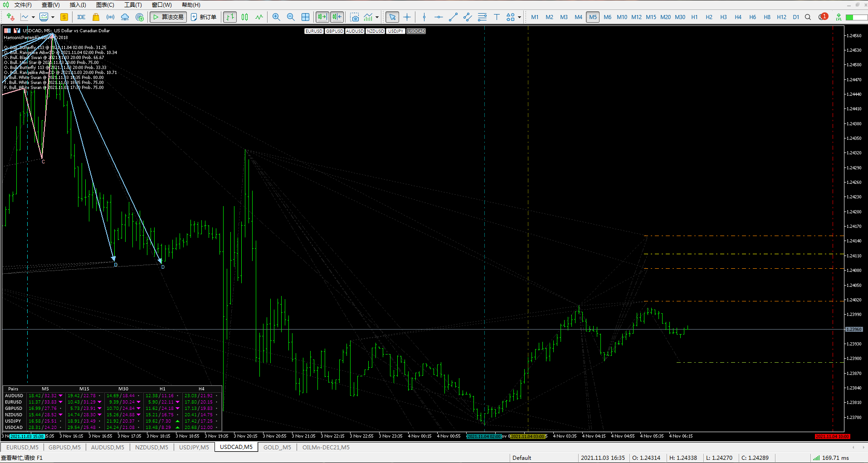Zoom in on the chart
This screenshot has width=868, height=463.
[276, 17]
